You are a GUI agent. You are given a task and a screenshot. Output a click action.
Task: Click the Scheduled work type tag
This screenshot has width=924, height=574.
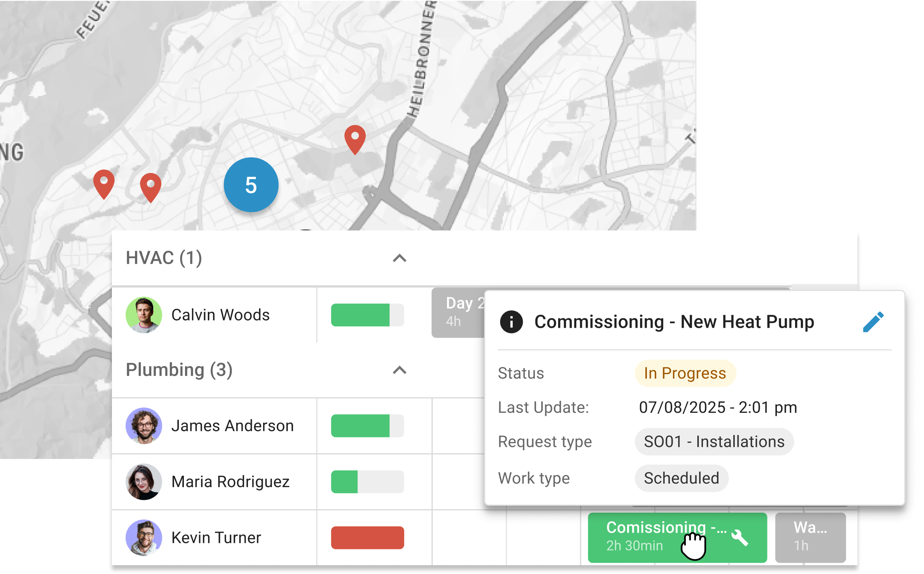point(681,478)
